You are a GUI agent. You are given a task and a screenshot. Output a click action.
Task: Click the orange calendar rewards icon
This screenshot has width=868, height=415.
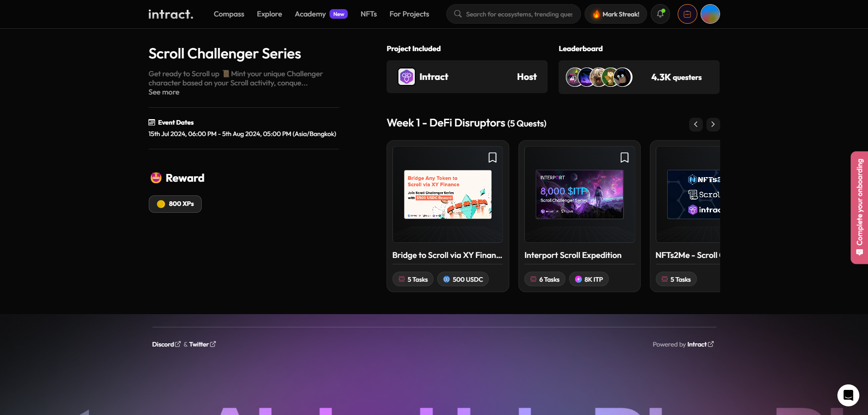point(687,14)
